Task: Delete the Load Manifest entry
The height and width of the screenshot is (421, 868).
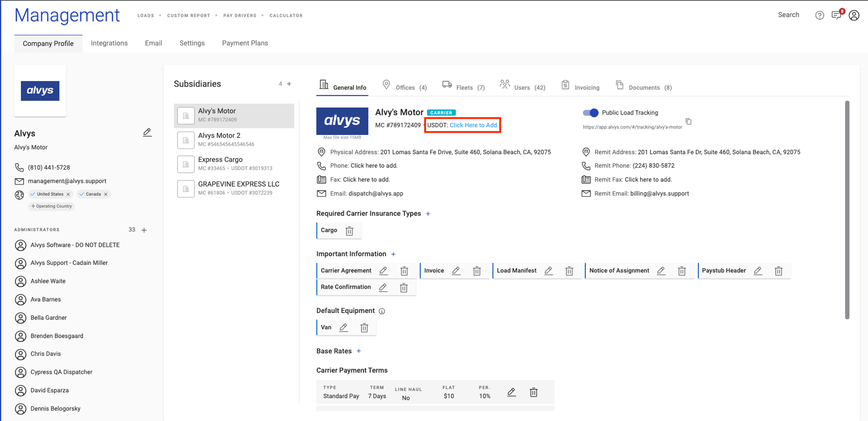Action: [569, 271]
